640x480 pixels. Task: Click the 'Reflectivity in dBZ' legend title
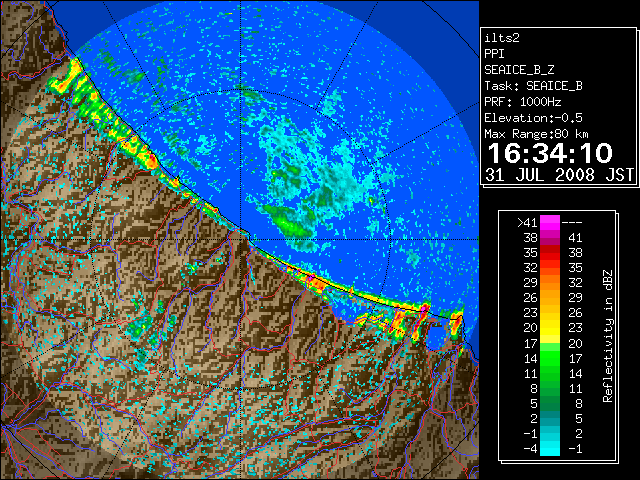(608, 336)
